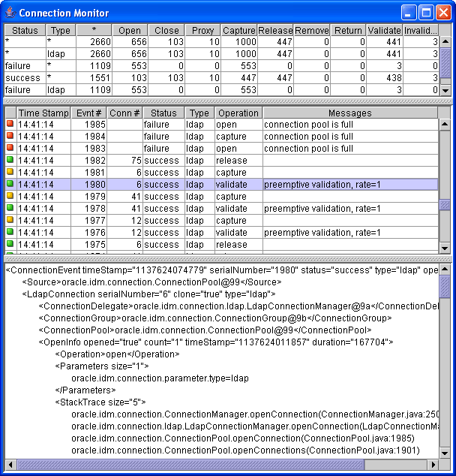The image size is (456, 476).
Task: Click the event list Status column header
Action: [x=163, y=113]
